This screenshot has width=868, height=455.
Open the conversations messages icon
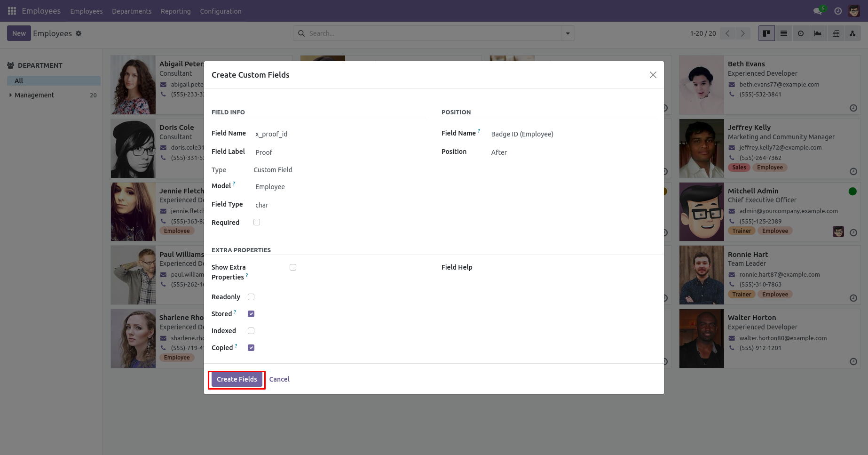point(818,11)
